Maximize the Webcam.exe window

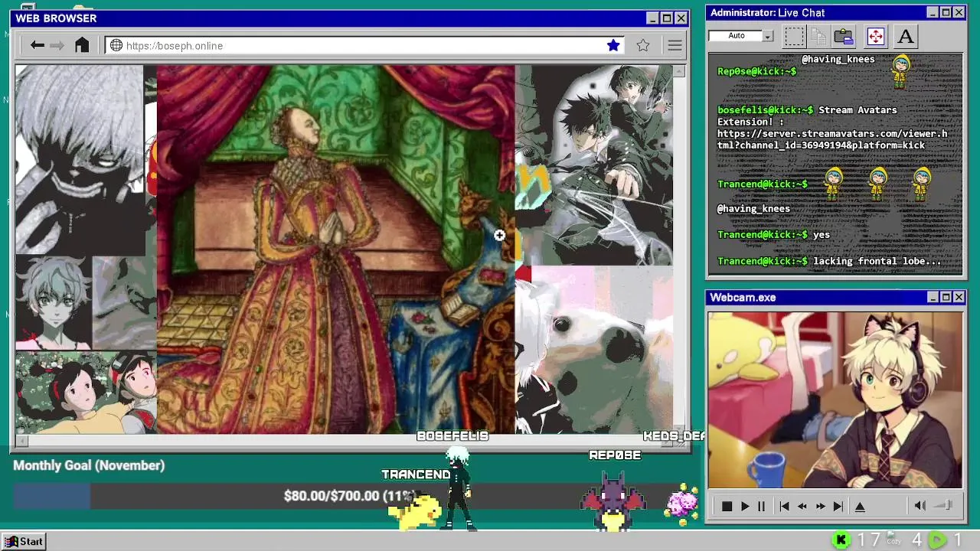pos(946,297)
